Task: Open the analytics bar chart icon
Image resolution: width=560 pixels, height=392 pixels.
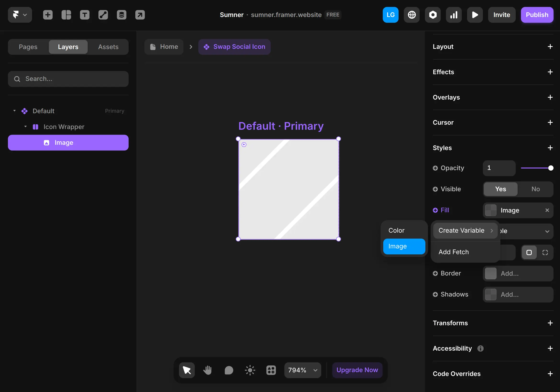Action: [x=454, y=15]
